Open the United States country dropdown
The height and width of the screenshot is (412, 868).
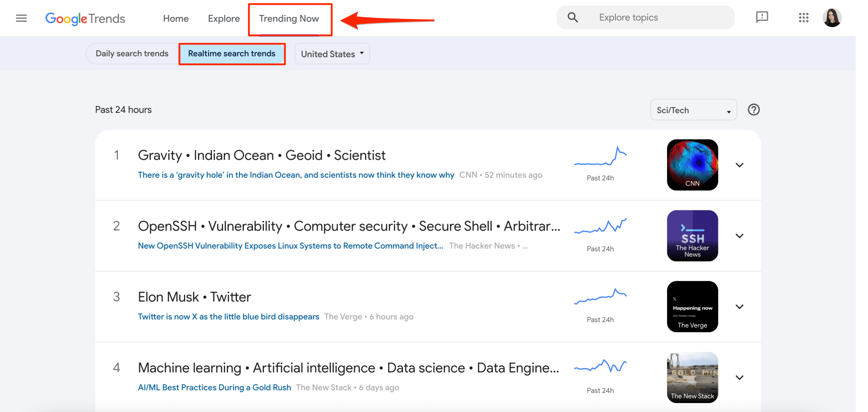pyautogui.click(x=332, y=54)
